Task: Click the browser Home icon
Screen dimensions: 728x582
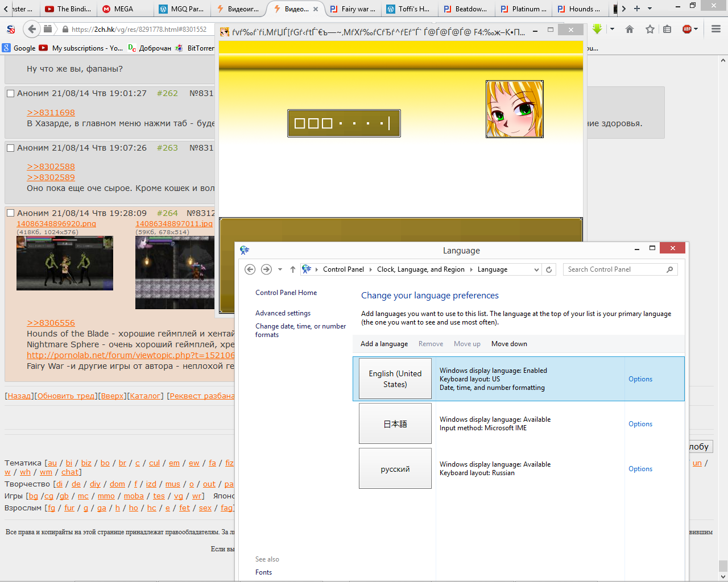Action: pyautogui.click(x=630, y=29)
